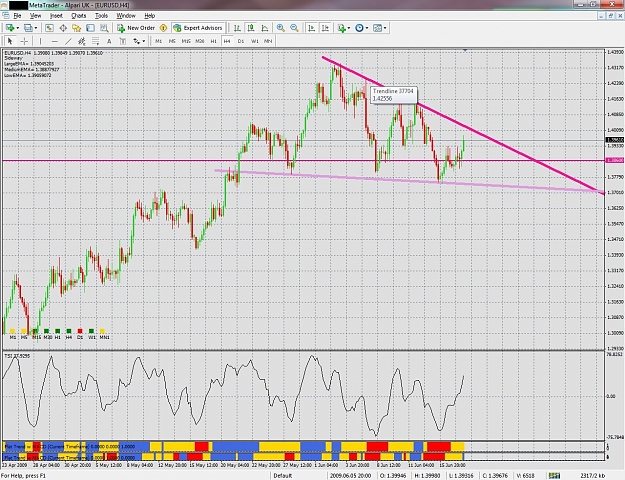Open the Window menu

click(126, 16)
